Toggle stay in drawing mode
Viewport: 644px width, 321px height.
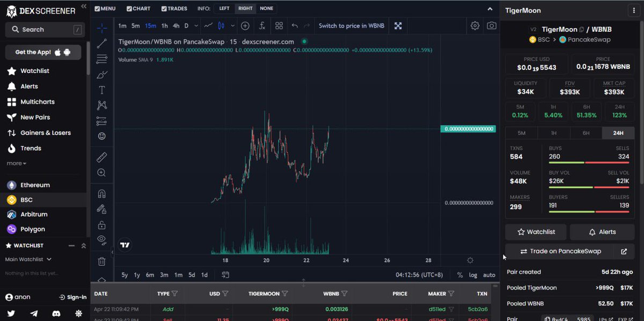(102, 209)
